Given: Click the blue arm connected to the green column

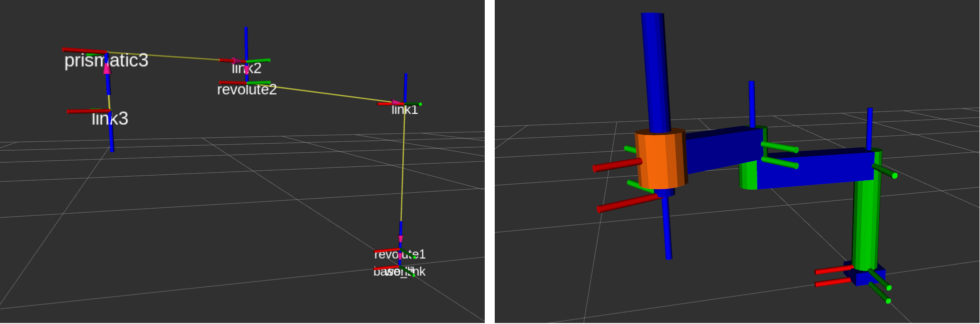Looking at the screenshot, I should (x=814, y=170).
